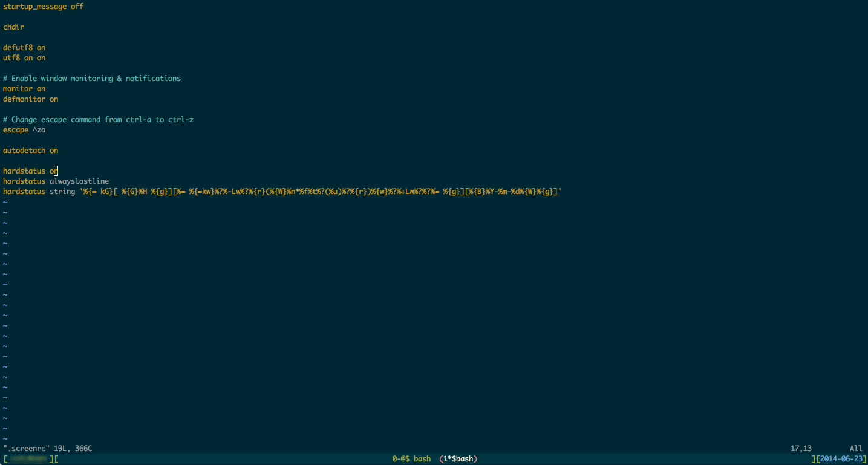Click the defmonitor on setting
The width and height of the screenshot is (868, 465).
[30, 99]
